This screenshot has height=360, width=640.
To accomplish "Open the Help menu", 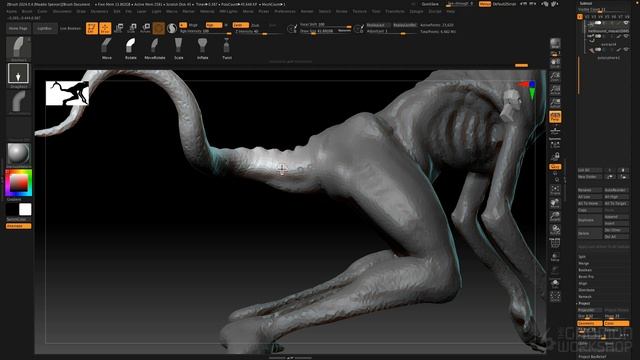I will point(450,11).
